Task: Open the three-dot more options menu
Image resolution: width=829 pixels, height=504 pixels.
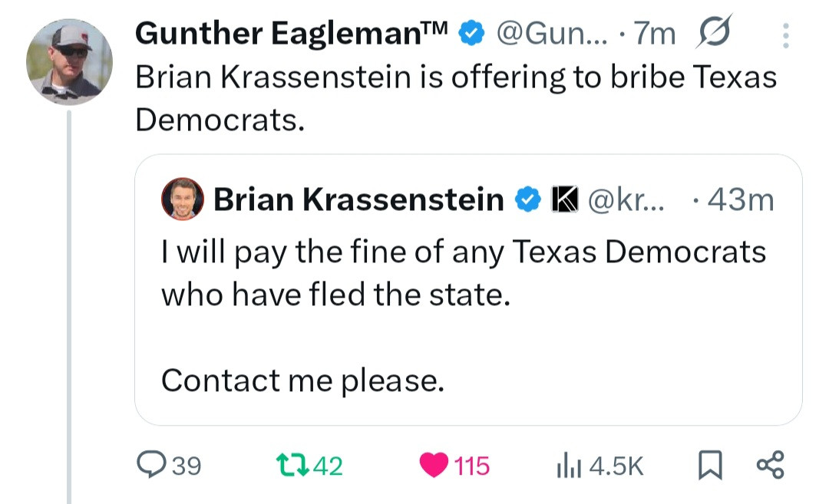Action: pos(784,34)
